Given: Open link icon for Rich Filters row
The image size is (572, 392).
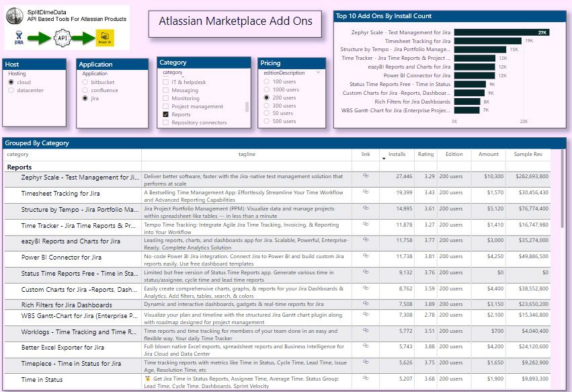Looking at the screenshot, I should coord(366,304).
